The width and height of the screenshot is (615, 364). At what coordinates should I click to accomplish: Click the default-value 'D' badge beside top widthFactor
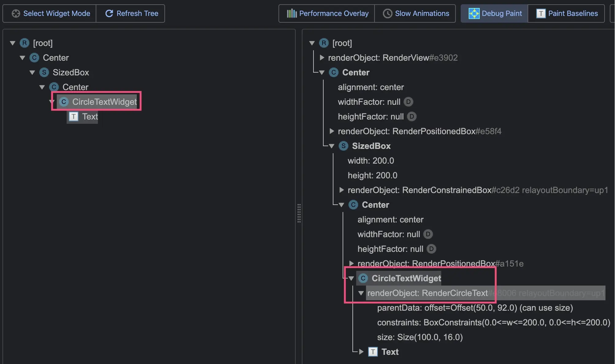tap(408, 102)
